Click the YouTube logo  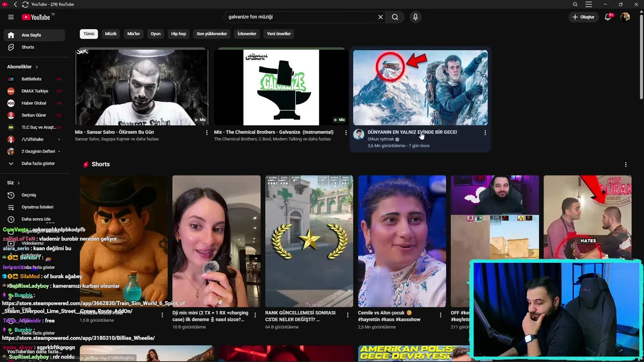(x=36, y=17)
